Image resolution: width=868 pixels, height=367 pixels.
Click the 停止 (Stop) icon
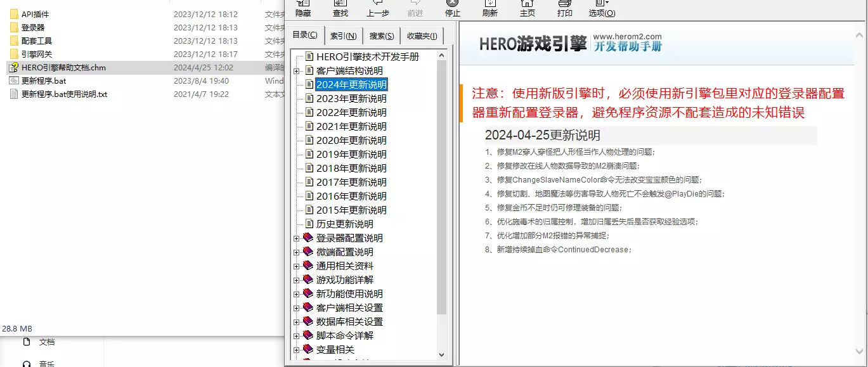pos(451,9)
